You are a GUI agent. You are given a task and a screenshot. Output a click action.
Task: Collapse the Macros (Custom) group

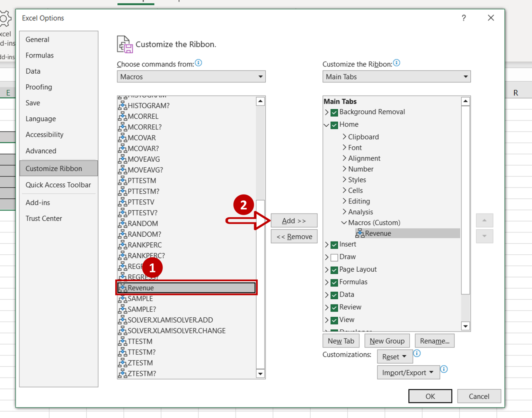344,222
